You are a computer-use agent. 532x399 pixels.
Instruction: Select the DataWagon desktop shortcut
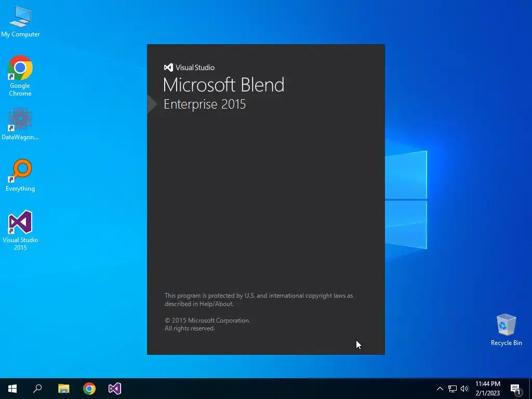point(20,124)
